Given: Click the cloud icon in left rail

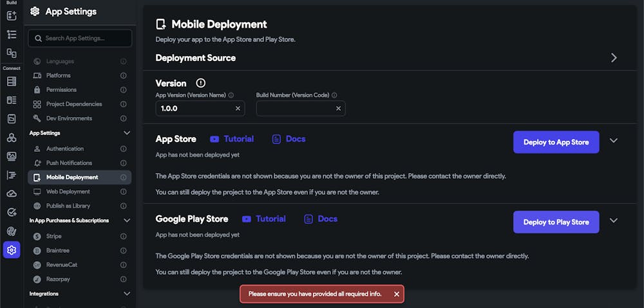Looking at the screenshot, I should point(12,194).
